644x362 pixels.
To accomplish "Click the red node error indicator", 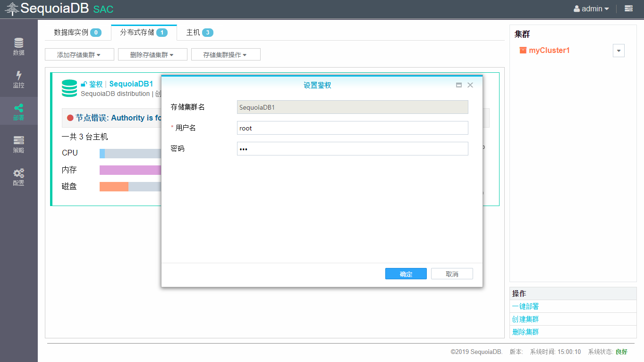I will point(70,118).
